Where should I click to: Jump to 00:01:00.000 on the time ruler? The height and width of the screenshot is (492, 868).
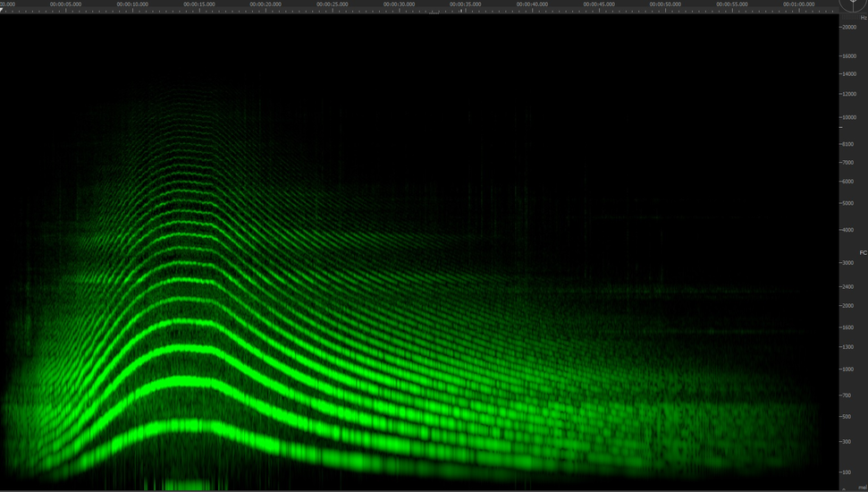[x=798, y=4]
